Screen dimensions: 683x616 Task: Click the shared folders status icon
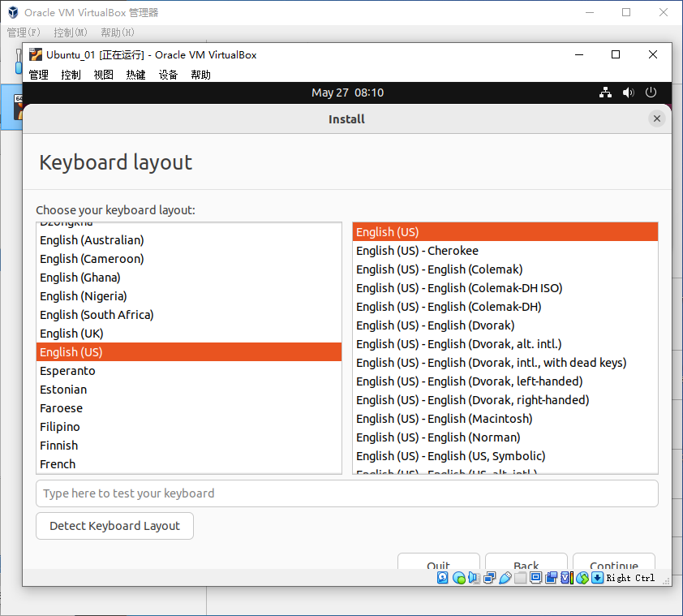click(x=520, y=578)
